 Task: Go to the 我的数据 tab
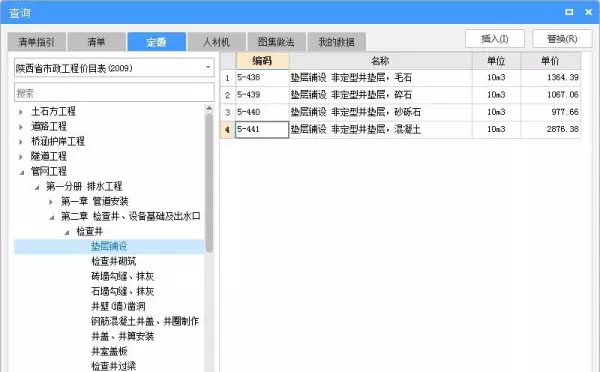point(336,42)
